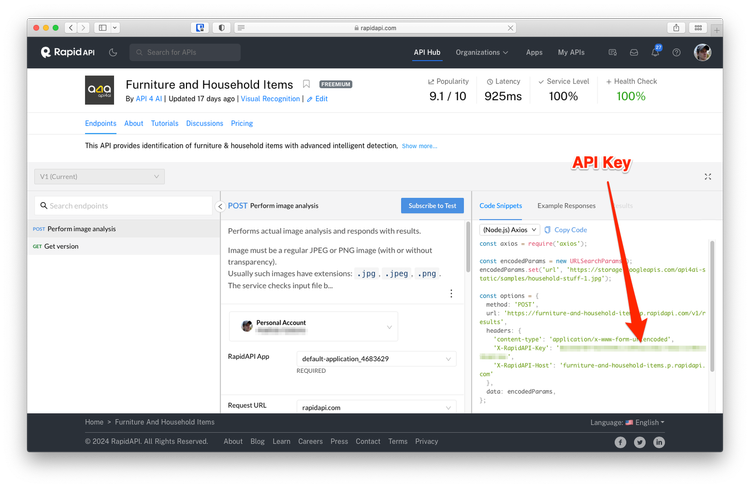Open the Apps menu item
The width and height of the screenshot is (750, 488).
pyautogui.click(x=534, y=52)
